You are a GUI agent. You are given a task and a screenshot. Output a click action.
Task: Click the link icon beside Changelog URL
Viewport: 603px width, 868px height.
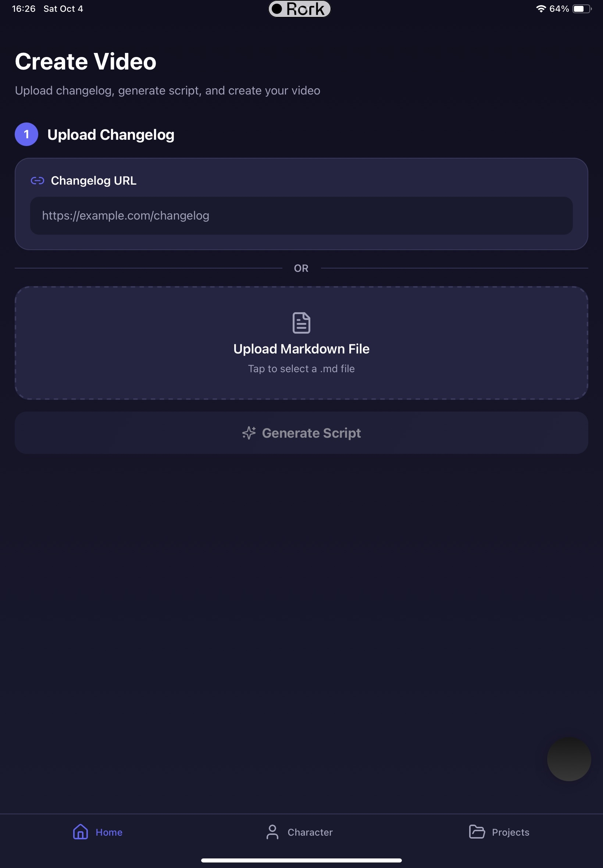[x=38, y=181]
